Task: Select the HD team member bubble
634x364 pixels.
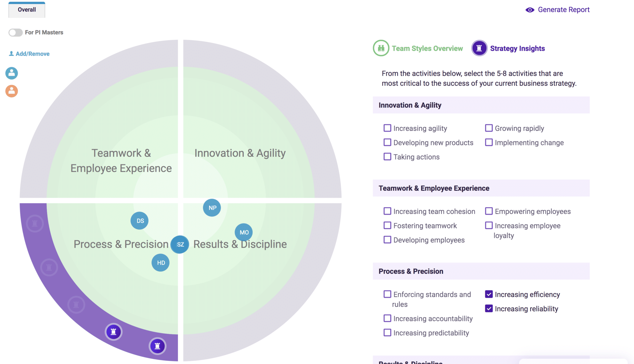Action: [161, 263]
